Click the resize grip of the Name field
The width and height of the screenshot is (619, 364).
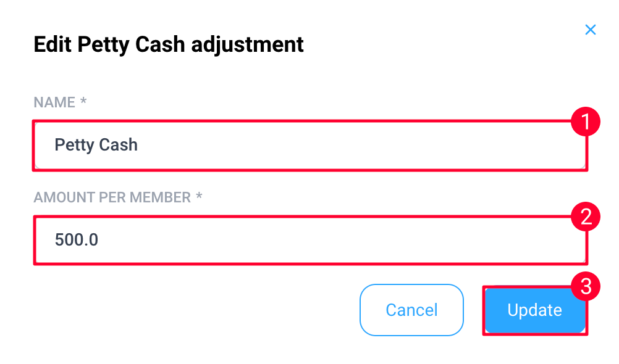click(x=583, y=166)
